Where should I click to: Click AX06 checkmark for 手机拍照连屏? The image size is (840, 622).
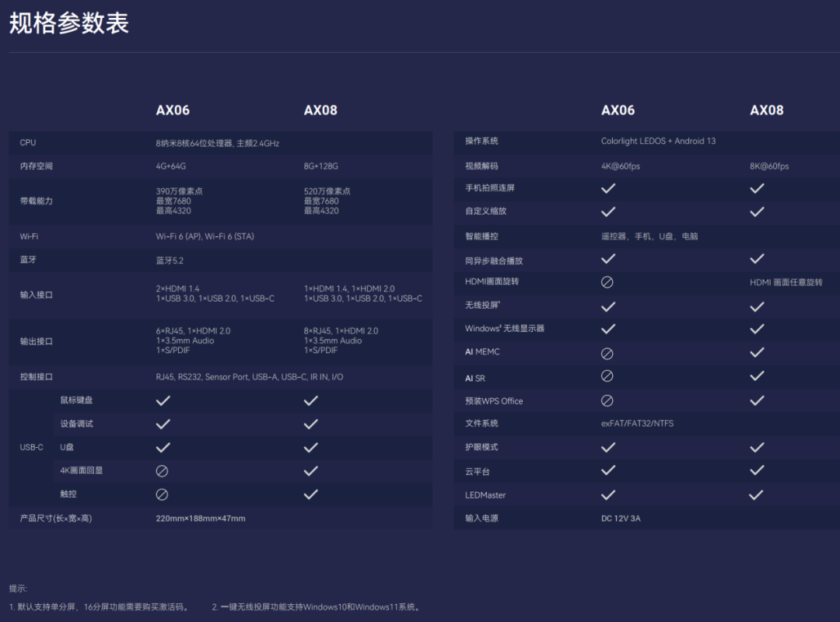(x=608, y=188)
